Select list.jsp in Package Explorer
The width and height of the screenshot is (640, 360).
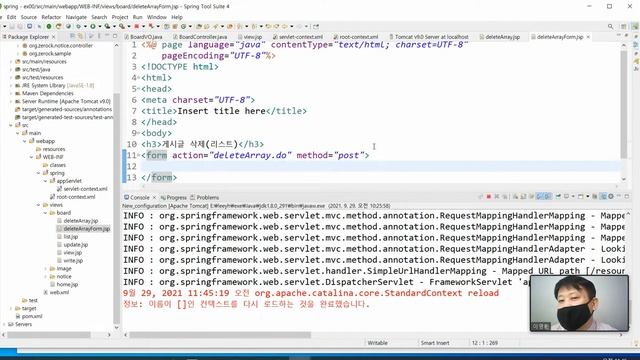pos(70,237)
